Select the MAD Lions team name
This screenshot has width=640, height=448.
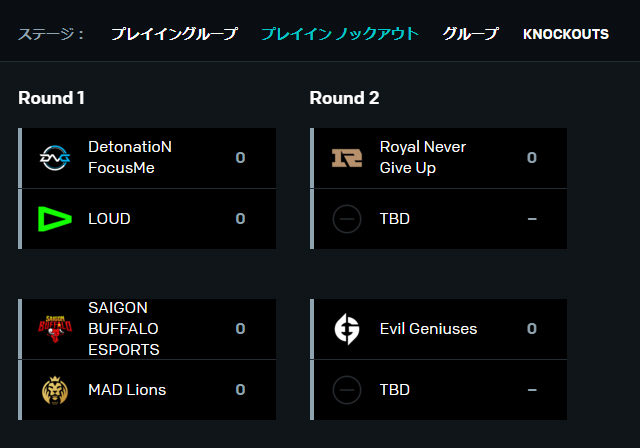point(127,390)
